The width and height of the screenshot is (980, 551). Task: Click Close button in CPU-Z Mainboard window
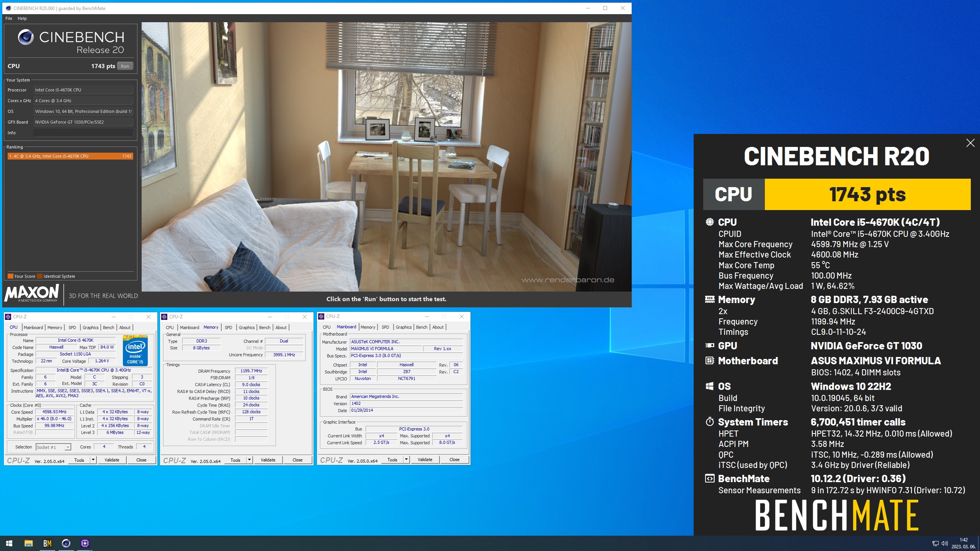pyautogui.click(x=454, y=460)
